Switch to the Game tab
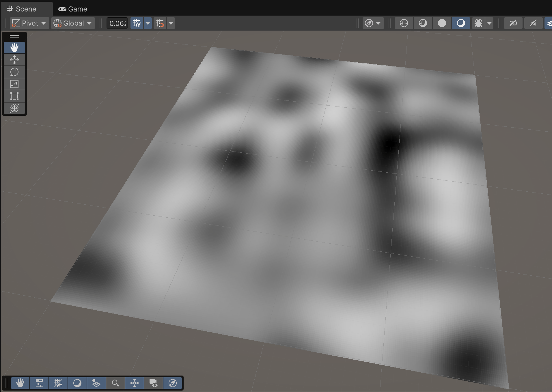Viewport: 552px width, 392px height. [x=73, y=9]
